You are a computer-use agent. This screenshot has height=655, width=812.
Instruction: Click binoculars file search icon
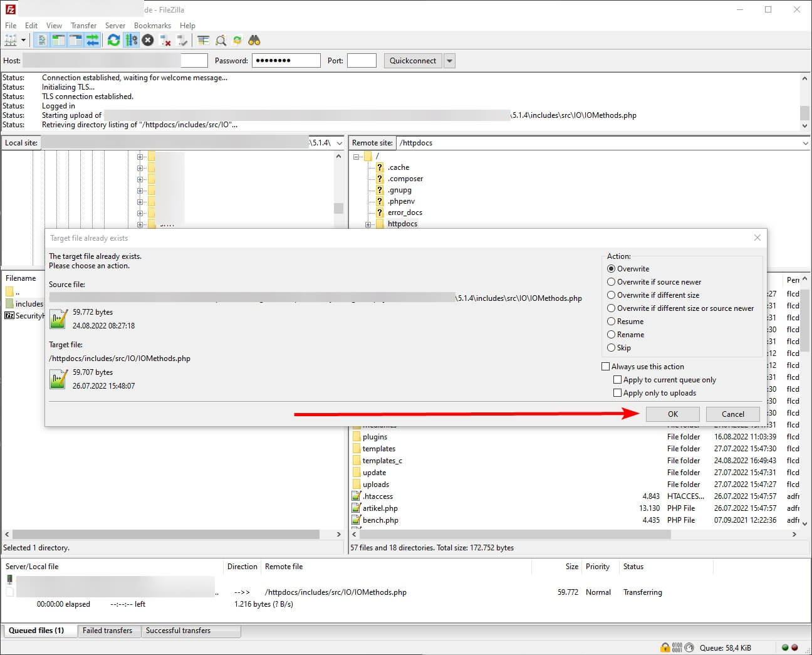coord(254,40)
